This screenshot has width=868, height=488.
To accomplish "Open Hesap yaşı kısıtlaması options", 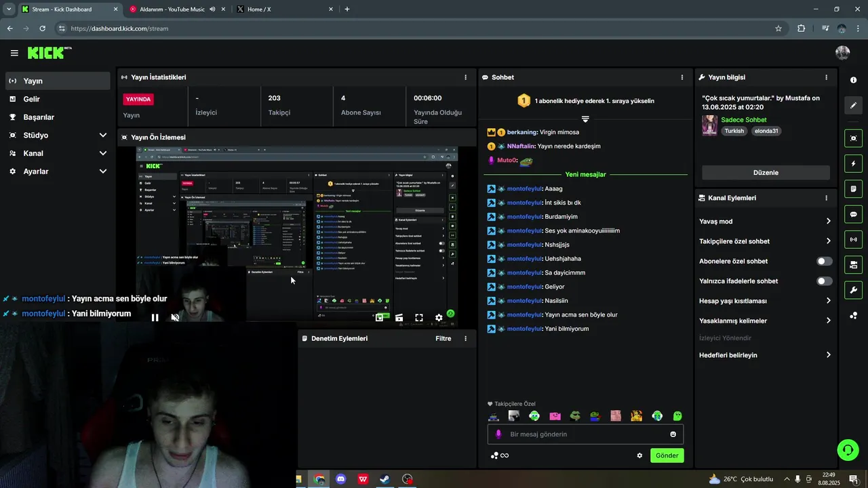I will [x=765, y=301].
